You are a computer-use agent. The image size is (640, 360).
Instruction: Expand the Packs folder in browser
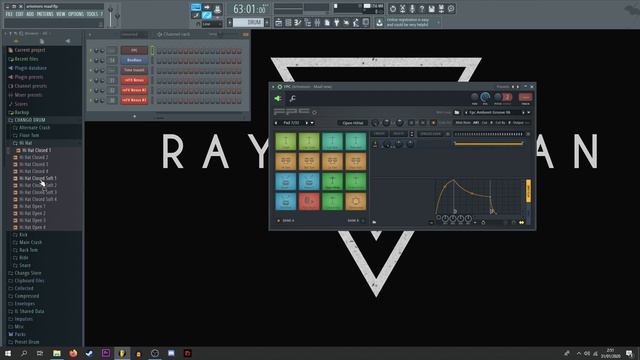[20, 334]
